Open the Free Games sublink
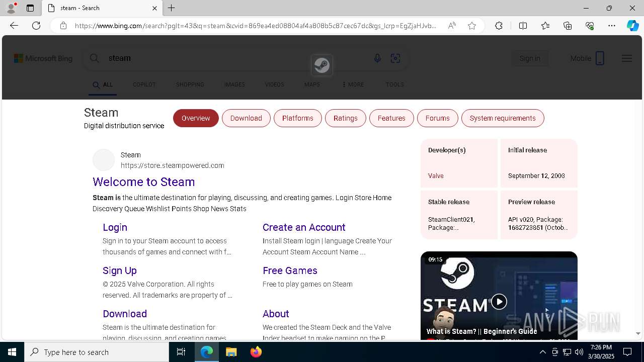 tap(290, 270)
